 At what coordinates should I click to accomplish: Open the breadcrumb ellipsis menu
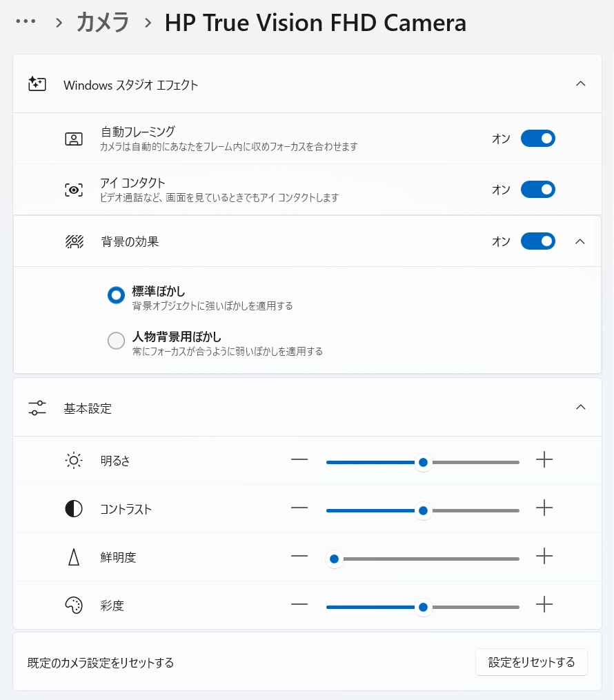click(26, 22)
